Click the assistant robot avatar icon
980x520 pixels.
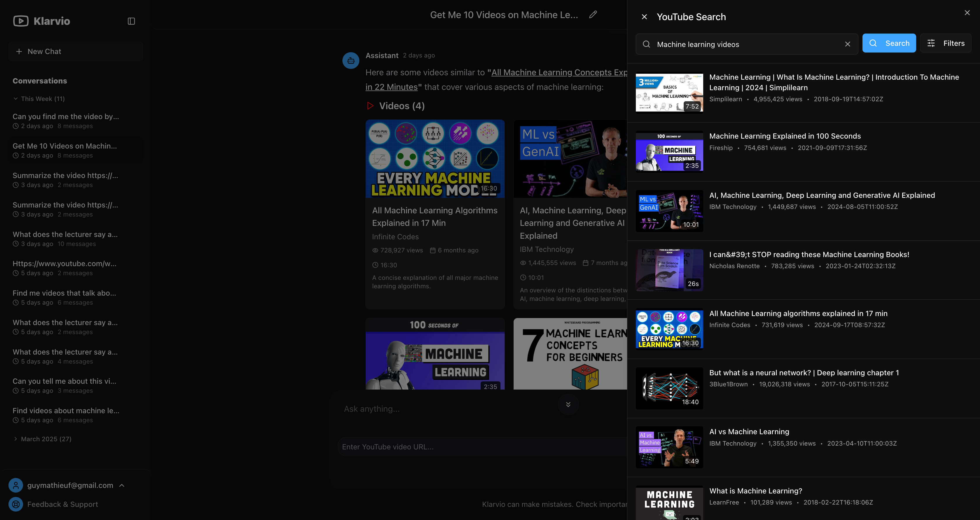click(x=350, y=60)
